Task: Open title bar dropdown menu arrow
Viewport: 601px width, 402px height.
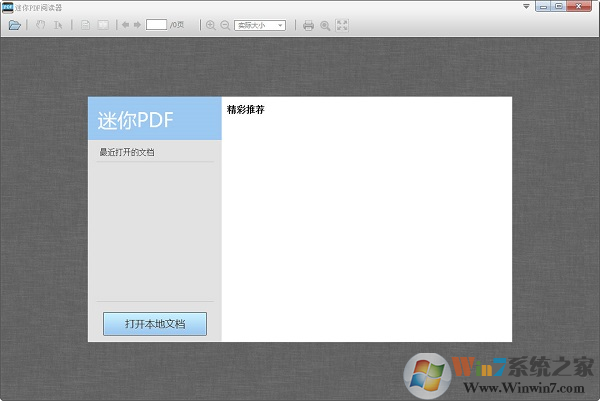Action: [526, 7]
